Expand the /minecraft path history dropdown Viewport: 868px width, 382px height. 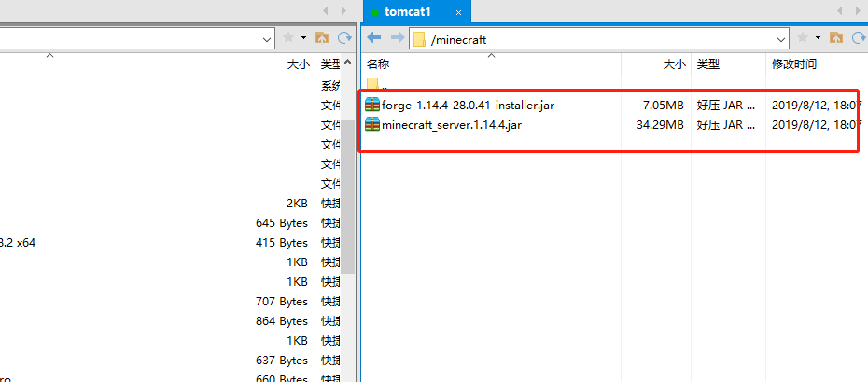click(x=781, y=39)
